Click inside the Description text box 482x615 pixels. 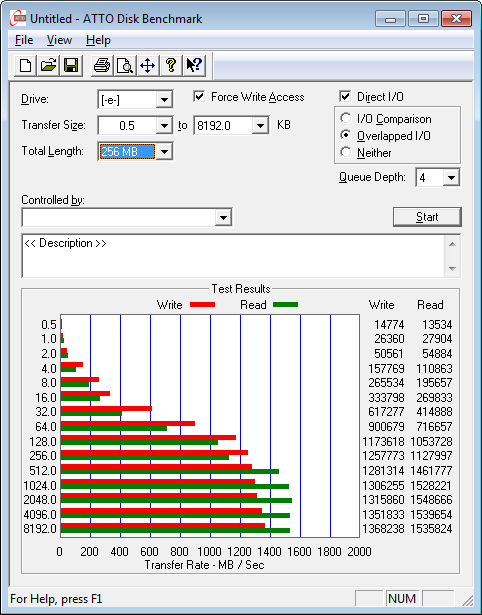234,256
